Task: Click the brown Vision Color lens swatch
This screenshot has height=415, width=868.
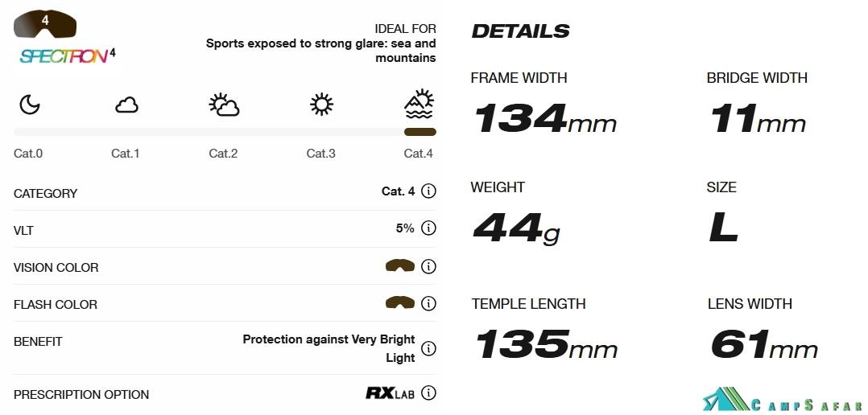Action: (399, 265)
